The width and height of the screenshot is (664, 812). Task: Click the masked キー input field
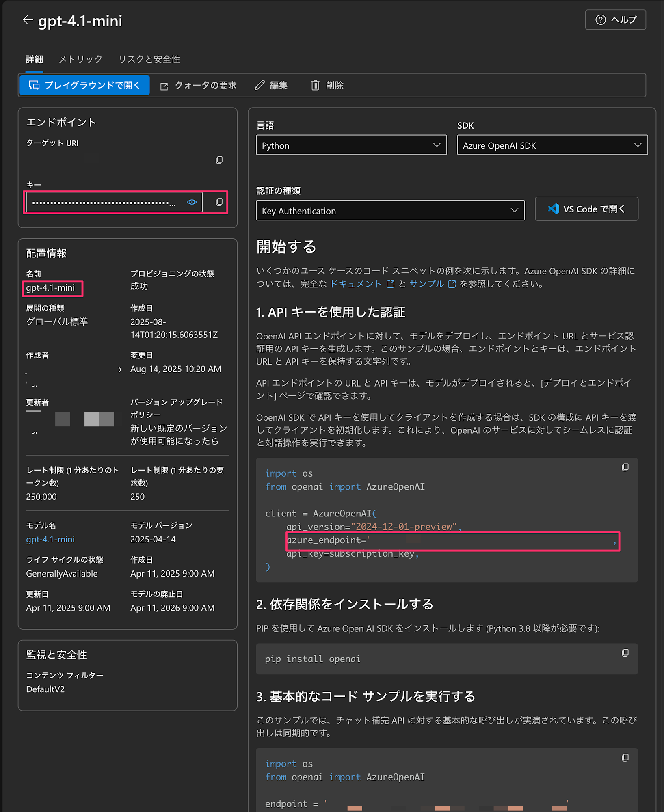114,202
